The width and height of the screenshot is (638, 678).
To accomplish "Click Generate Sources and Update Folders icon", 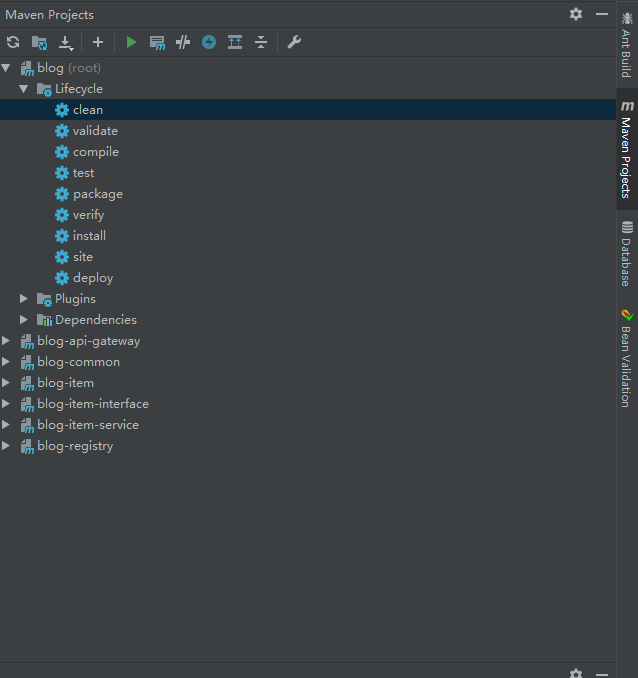I will [39, 42].
